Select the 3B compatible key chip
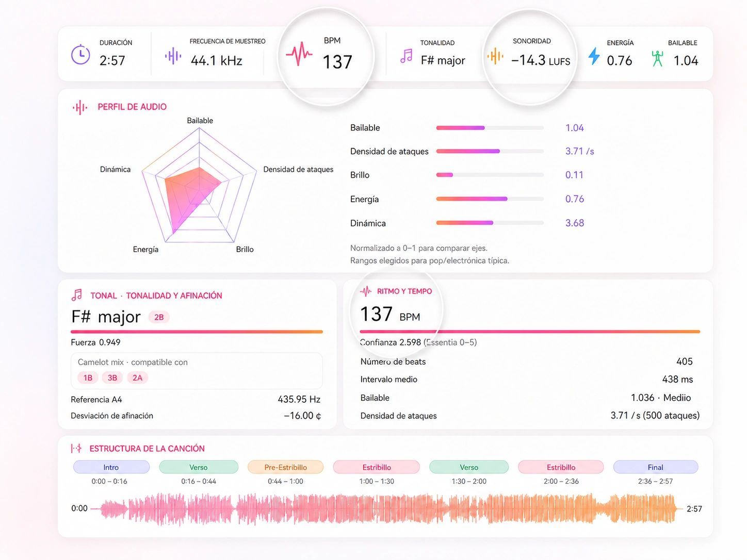 [x=112, y=378]
